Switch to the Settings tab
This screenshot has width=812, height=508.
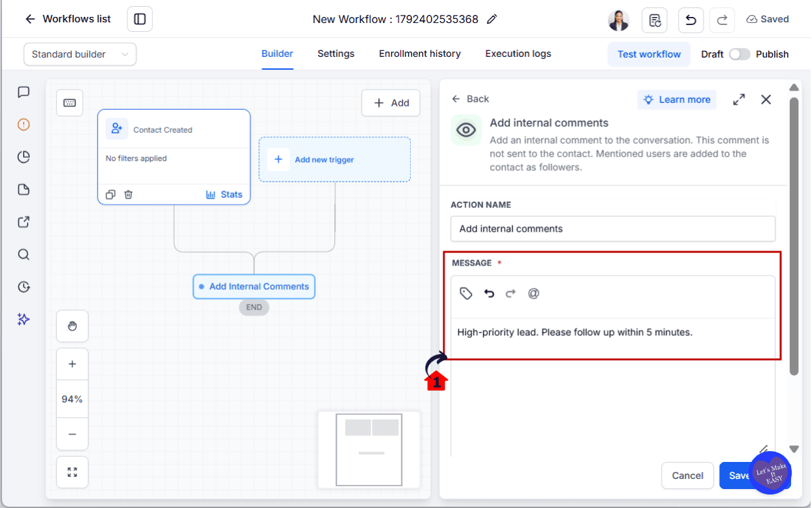(x=336, y=54)
